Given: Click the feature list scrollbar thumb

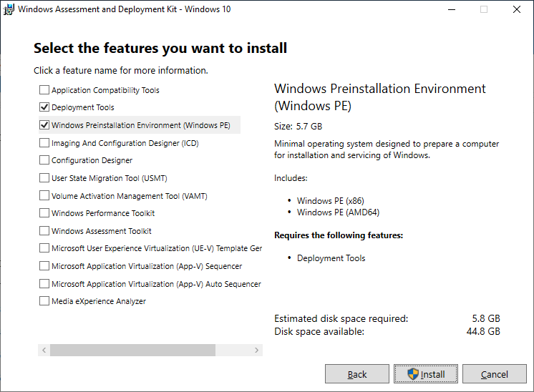Looking at the screenshot, I should [x=133, y=350].
